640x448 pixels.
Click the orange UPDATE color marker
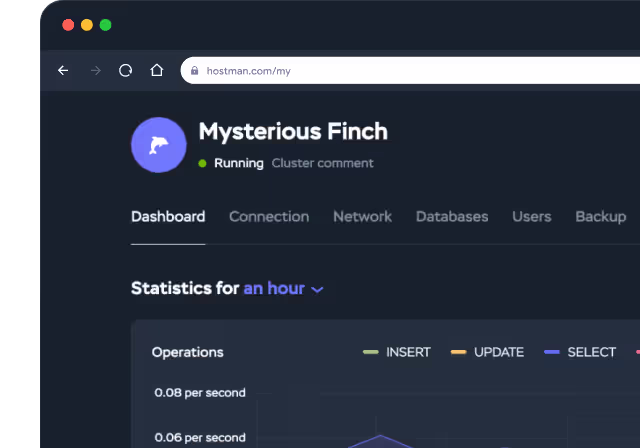click(458, 352)
